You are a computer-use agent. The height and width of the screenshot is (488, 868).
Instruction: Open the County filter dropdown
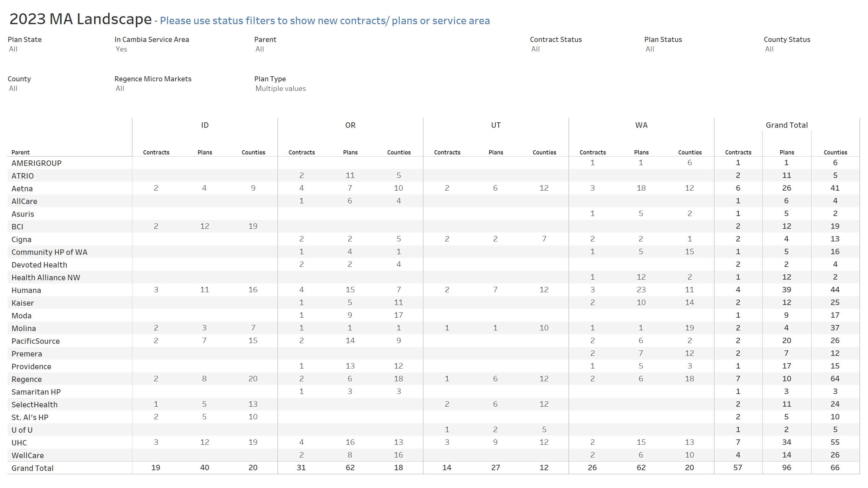click(13, 89)
